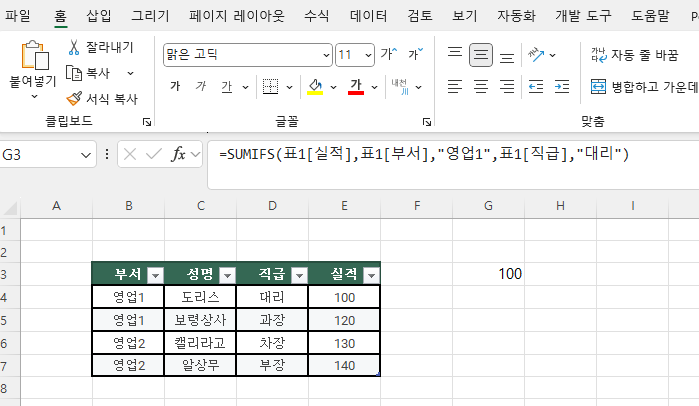Toggle bold formatting 가
The height and width of the screenshot is (406, 699).
pos(175,86)
